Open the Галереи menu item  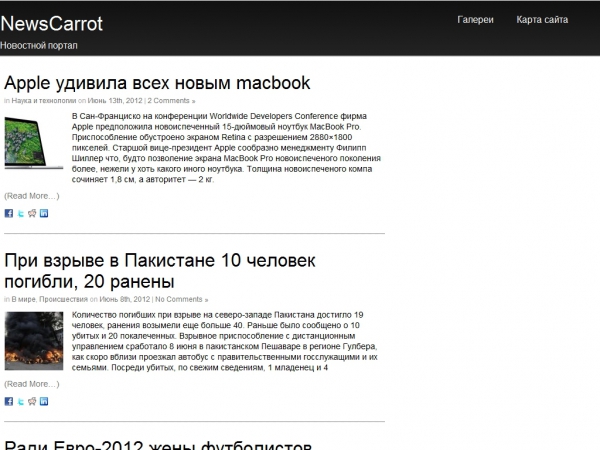click(x=475, y=20)
